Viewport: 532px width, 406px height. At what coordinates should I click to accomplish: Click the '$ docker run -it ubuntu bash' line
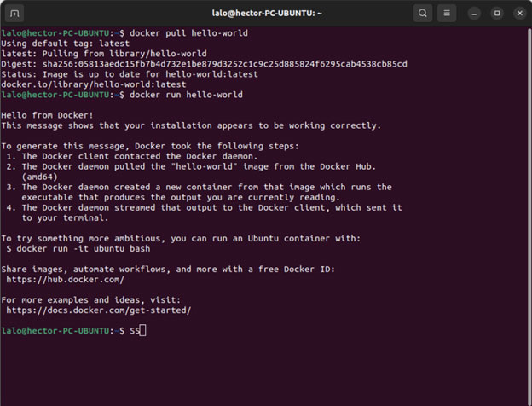(78, 248)
